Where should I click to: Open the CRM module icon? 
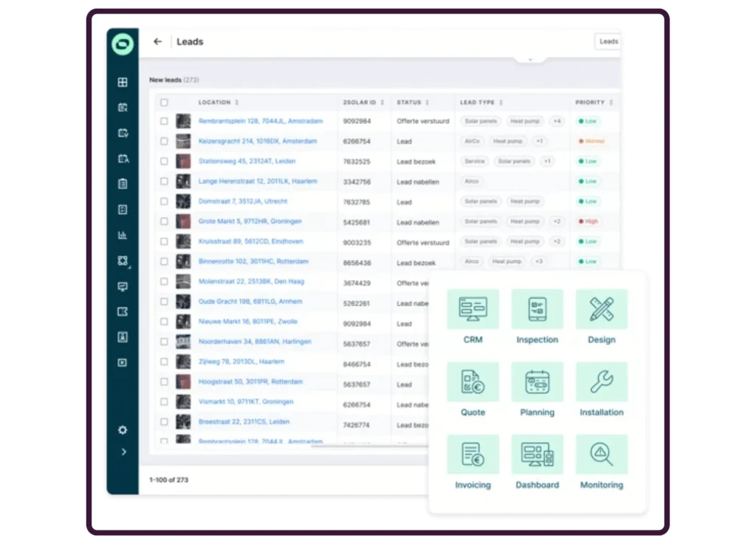[x=472, y=309]
